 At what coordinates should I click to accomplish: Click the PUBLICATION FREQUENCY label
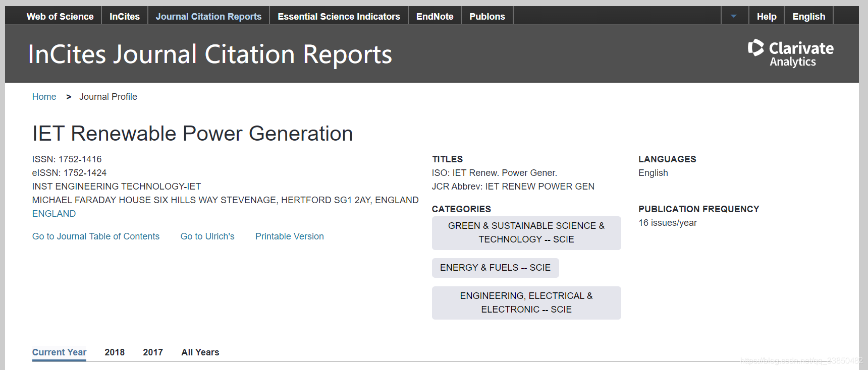click(x=699, y=209)
